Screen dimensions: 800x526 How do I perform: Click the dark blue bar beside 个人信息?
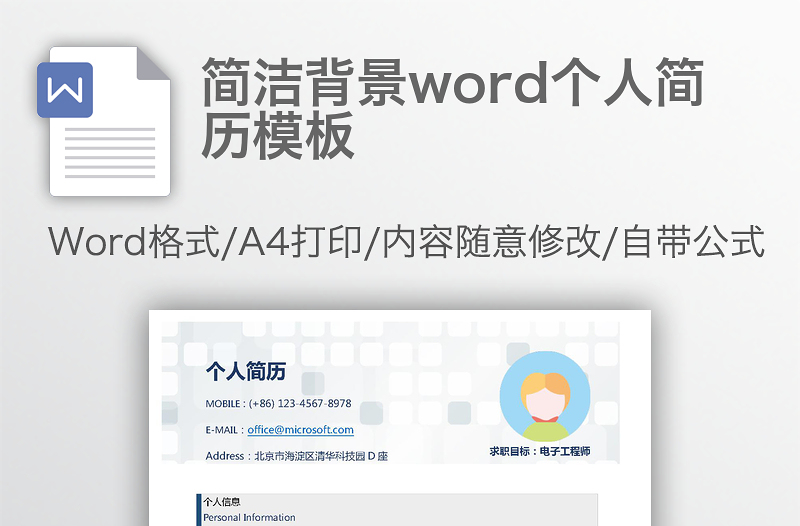coord(199,510)
